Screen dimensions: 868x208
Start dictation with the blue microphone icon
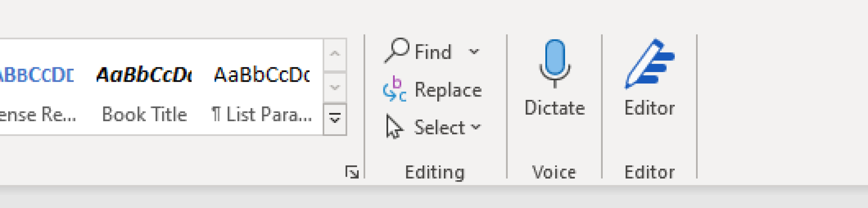coord(554,63)
